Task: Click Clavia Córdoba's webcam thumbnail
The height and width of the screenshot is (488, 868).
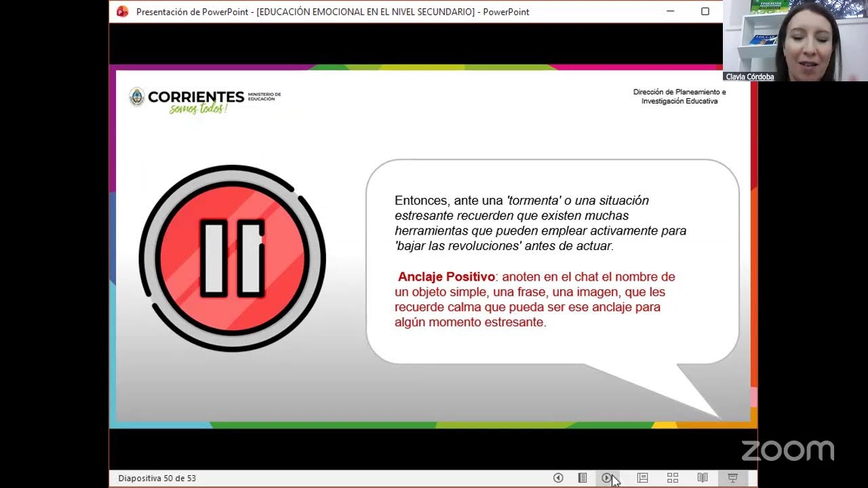Action: click(795, 41)
